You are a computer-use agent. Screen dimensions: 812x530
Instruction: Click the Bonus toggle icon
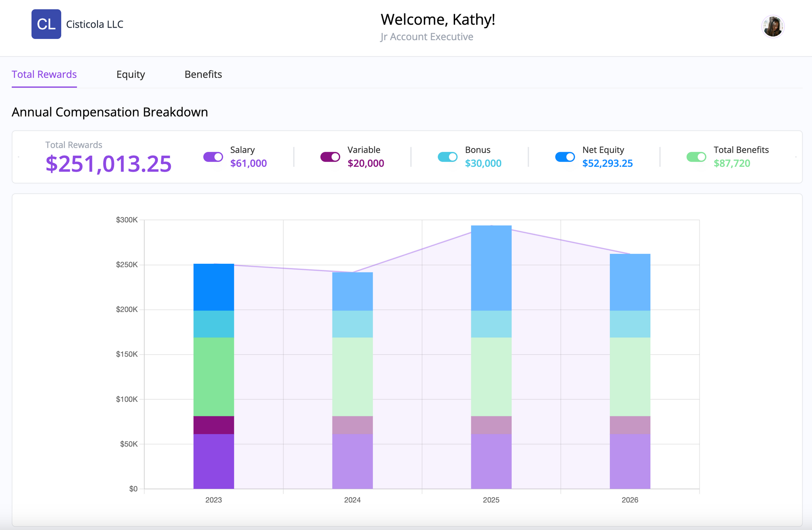click(447, 157)
